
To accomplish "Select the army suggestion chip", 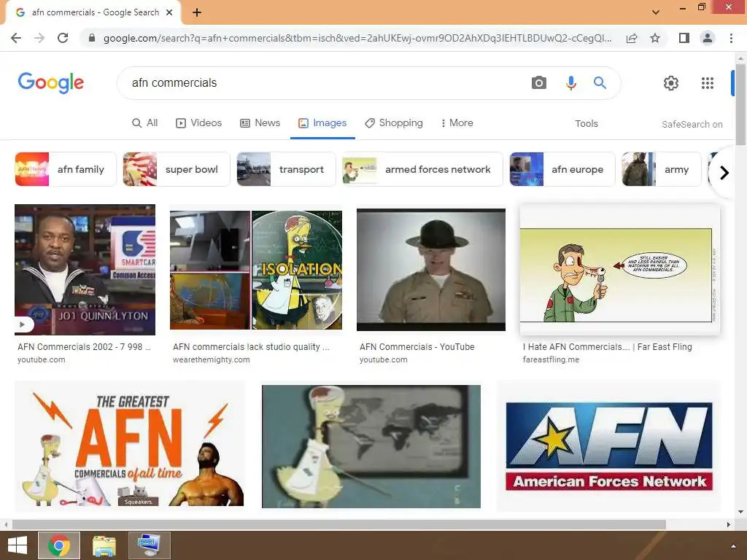I will [x=661, y=169].
